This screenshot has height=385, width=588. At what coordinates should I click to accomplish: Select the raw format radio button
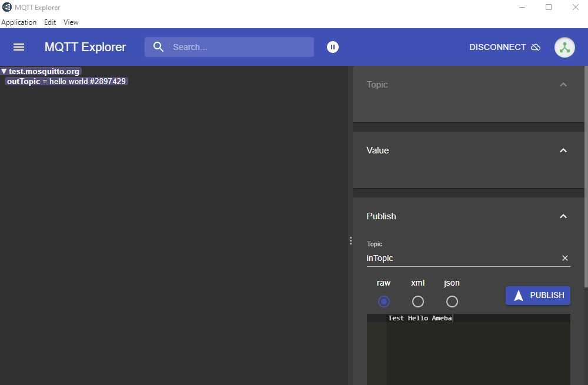(384, 302)
